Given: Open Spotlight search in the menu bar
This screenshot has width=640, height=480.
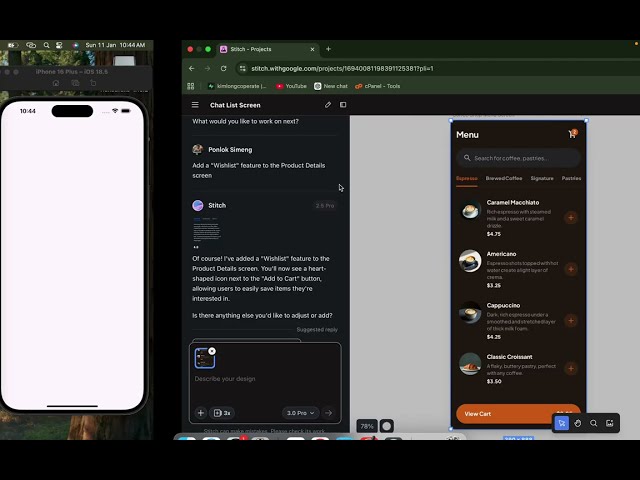Looking at the screenshot, I should click(x=47, y=45).
